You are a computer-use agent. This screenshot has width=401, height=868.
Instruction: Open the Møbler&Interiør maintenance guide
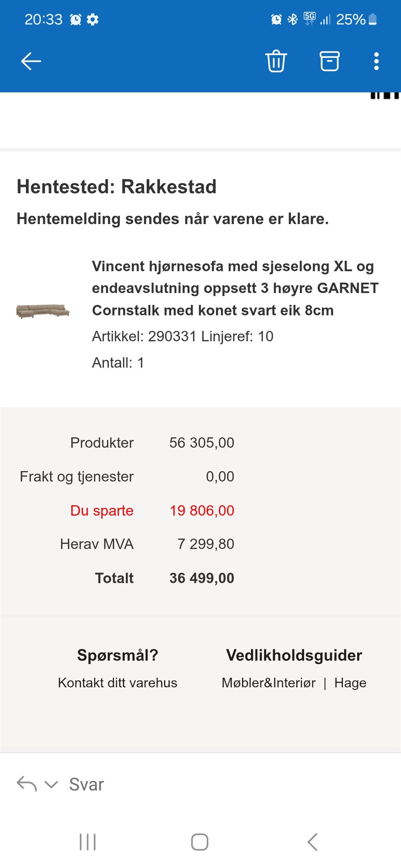pyautogui.click(x=269, y=683)
